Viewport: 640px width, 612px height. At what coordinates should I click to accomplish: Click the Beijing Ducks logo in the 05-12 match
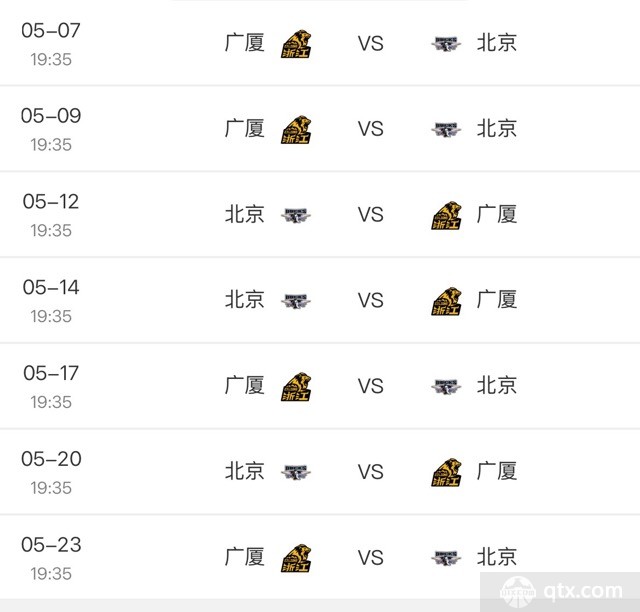pyautogui.click(x=296, y=215)
